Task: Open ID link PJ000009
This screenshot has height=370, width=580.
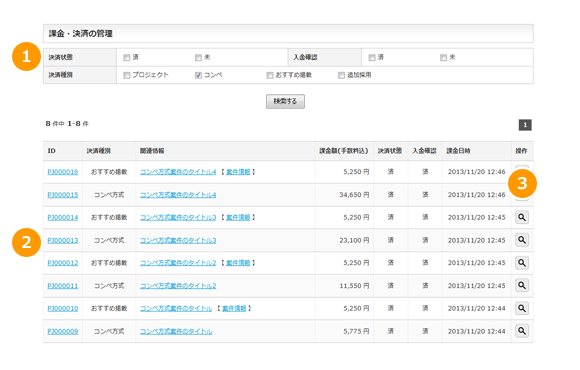Action: click(x=63, y=331)
